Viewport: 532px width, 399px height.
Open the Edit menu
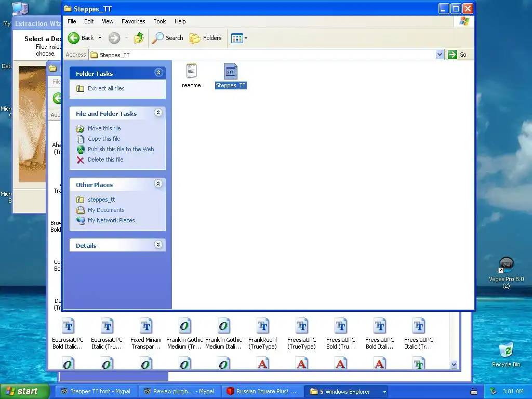click(89, 21)
